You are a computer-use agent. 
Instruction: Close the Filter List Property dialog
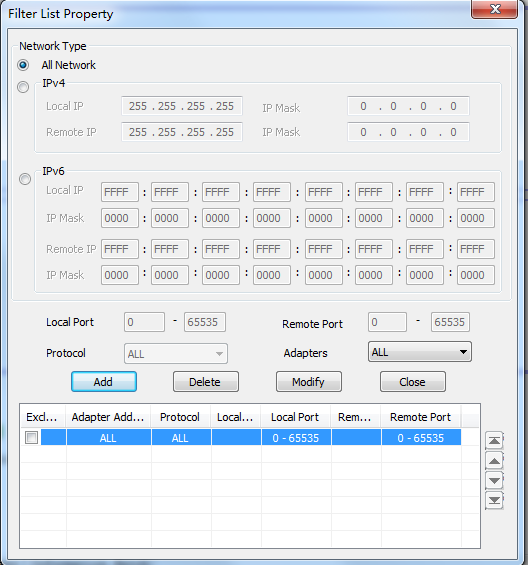(495, 9)
